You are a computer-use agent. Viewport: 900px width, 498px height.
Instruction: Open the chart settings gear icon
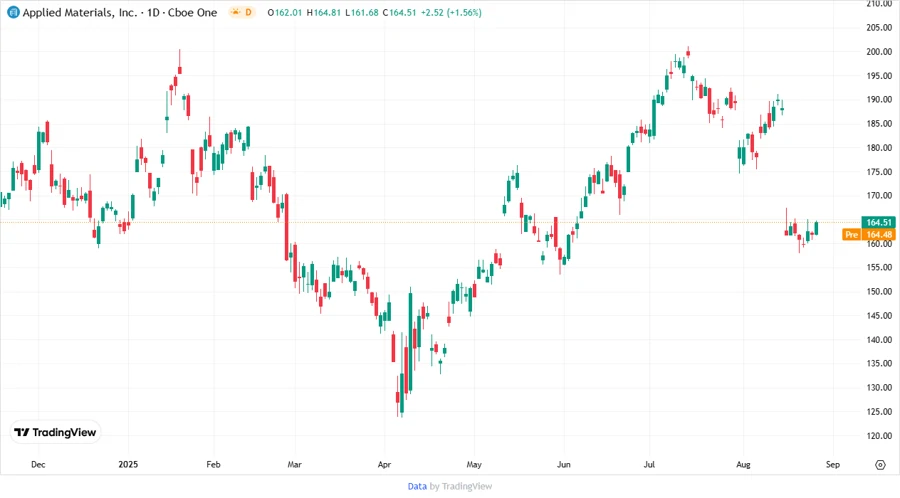pyautogui.click(x=880, y=465)
